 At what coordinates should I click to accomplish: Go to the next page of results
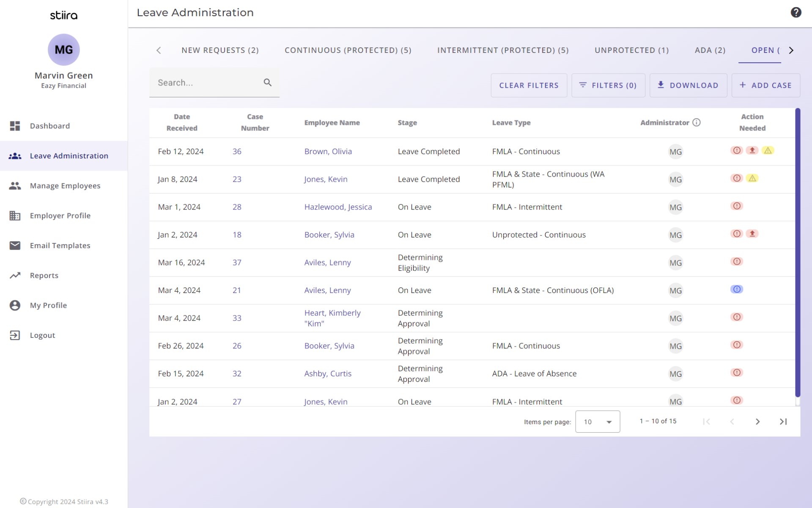(757, 422)
